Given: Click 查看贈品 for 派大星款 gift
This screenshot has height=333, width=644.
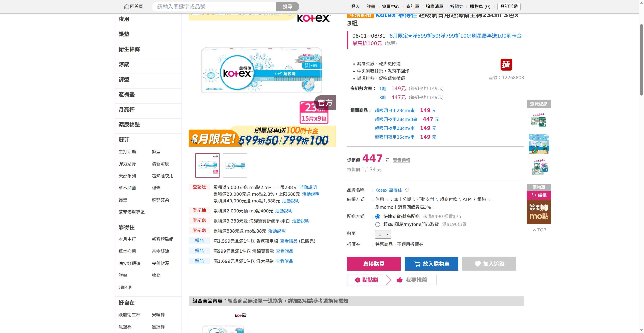Looking at the screenshot, I should 284,261.
